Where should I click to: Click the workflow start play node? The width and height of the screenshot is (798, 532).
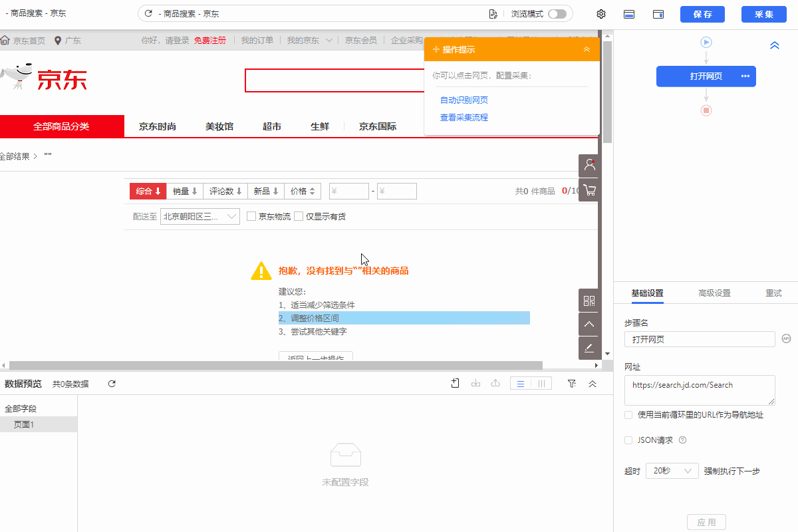click(706, 43)
